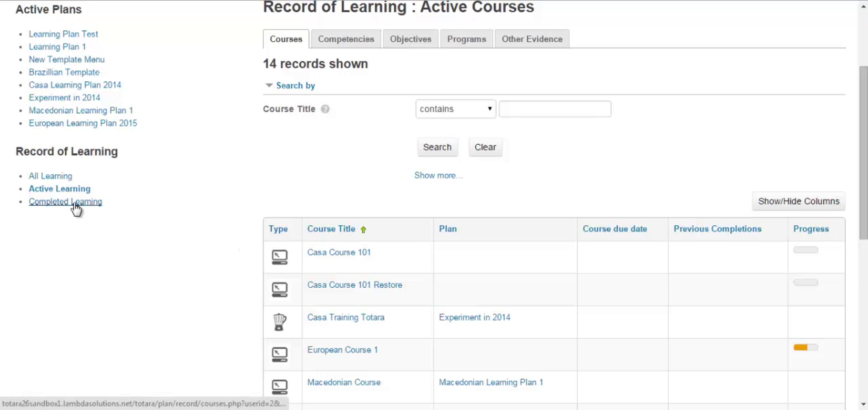Click the Casa Training Totara blender icon

point(279,322)
